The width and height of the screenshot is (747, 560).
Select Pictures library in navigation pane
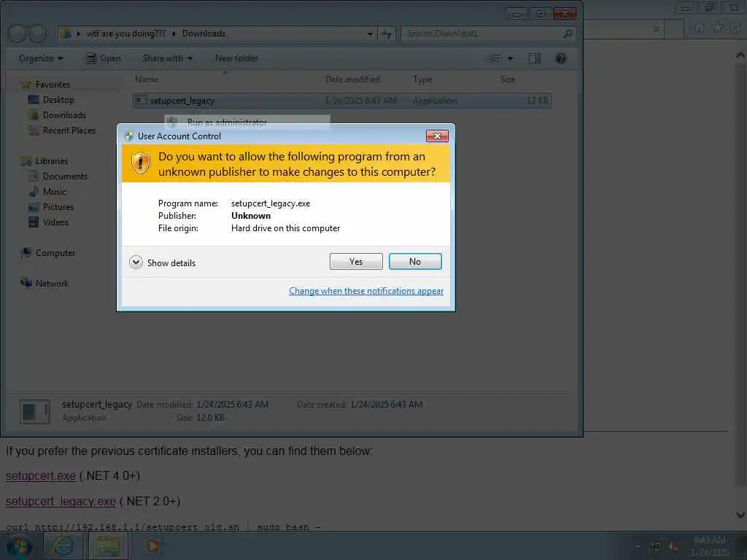(58, 206)
